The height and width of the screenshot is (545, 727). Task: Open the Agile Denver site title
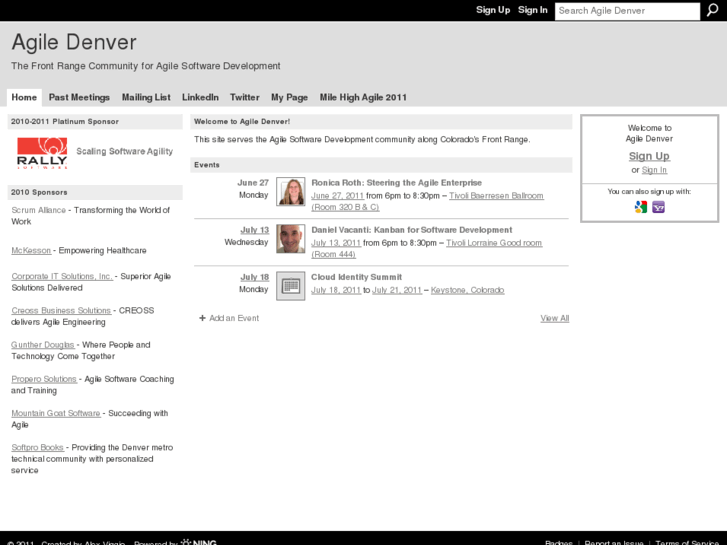[x=74, y=42]
